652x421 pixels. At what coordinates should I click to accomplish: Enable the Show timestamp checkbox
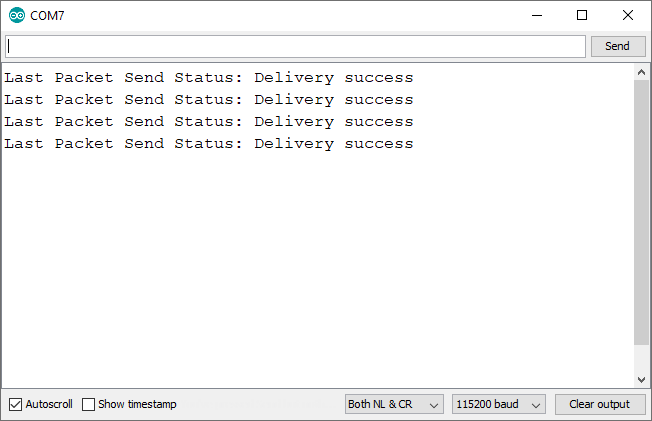pyautogui.click(x=89, y=404)
